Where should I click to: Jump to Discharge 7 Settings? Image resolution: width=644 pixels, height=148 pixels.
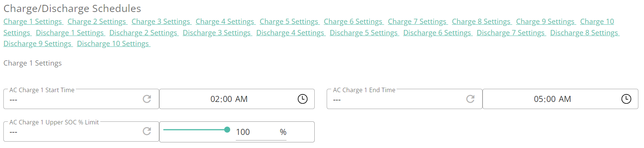511,33
